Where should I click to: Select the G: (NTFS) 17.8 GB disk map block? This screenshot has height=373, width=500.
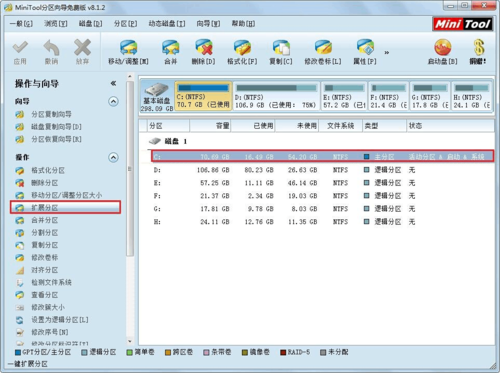click(x=430, y=96)
